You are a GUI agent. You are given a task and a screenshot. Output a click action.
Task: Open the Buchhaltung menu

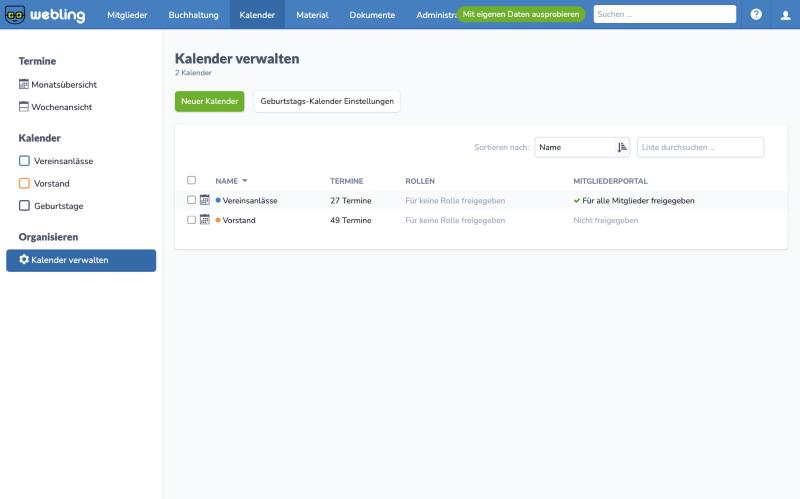(x=193, y=15)
